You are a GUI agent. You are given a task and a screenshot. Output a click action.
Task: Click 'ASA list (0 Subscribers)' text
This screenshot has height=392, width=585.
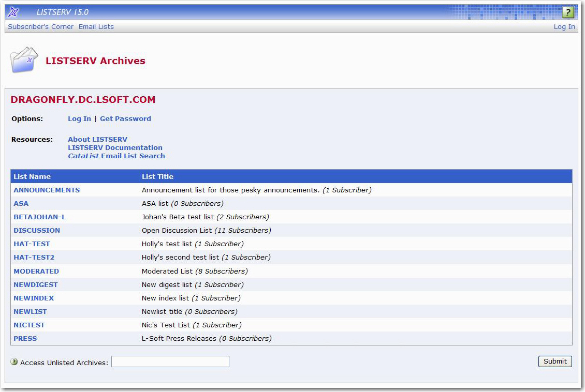pyautogui.click(x=182, y=203)
